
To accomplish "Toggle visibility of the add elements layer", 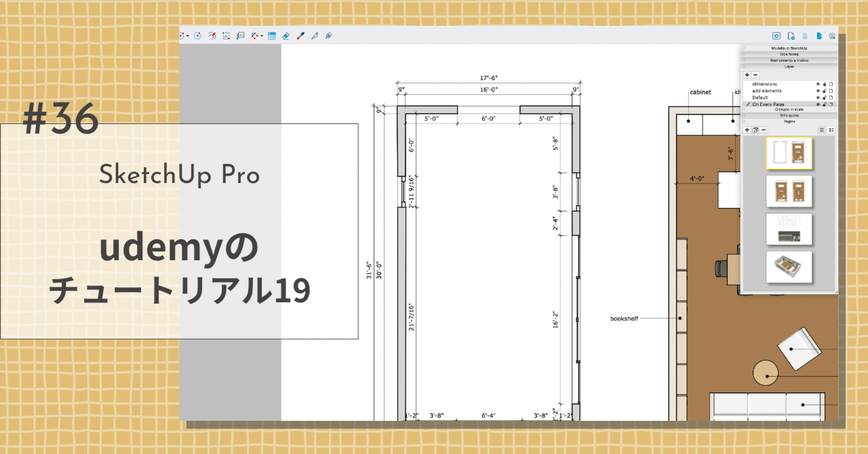I will 818,91.
